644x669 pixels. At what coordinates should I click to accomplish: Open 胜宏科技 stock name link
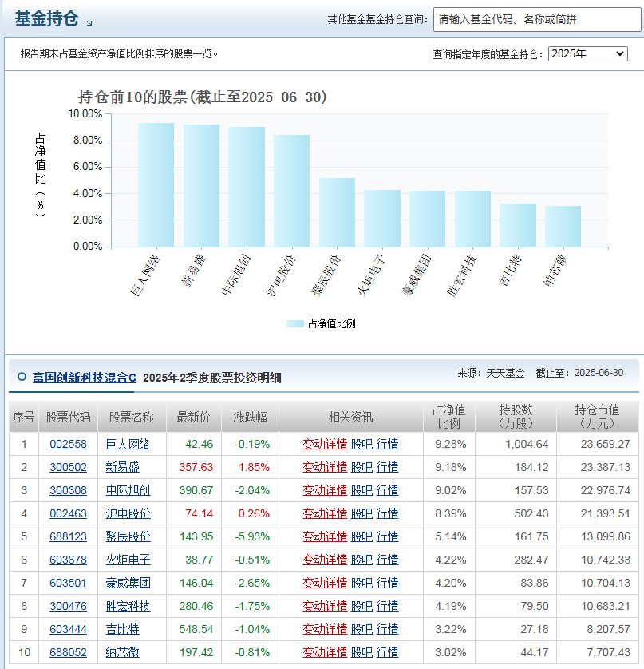[128, 606]
